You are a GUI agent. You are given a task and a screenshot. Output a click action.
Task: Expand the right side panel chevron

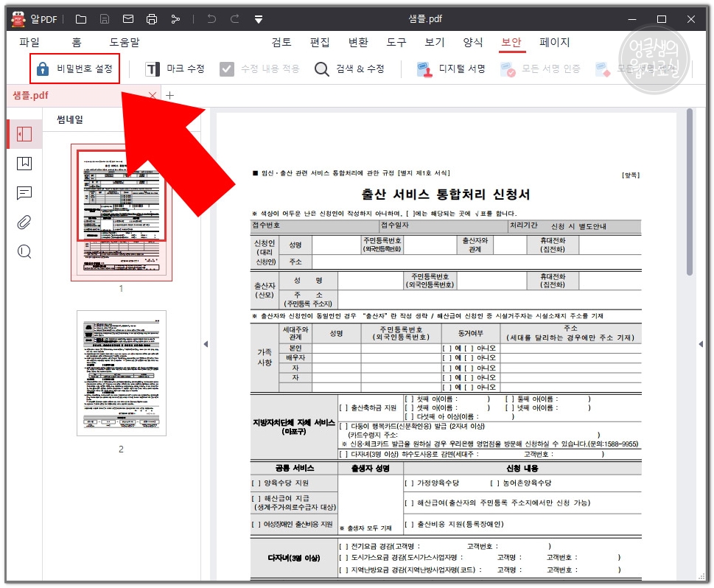coord(701,343)
